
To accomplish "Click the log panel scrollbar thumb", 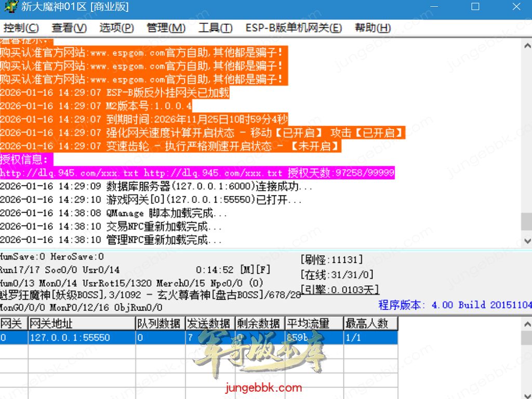I will pos(526,221).
